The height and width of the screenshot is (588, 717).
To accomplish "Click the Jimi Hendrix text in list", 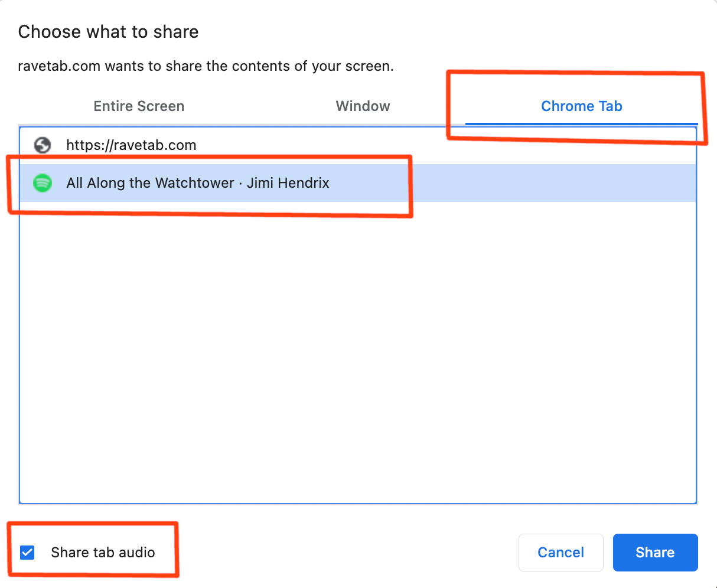I will 288,183.
